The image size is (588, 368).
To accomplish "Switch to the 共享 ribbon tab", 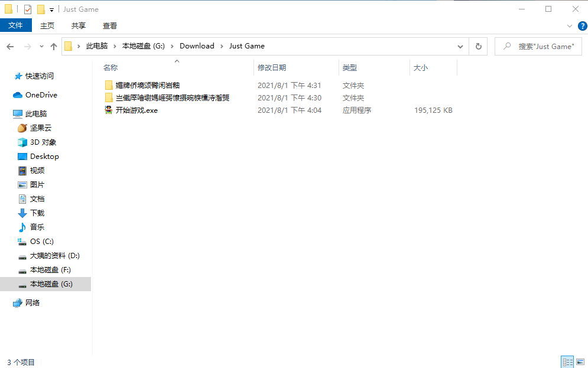I will click(79, 25).
